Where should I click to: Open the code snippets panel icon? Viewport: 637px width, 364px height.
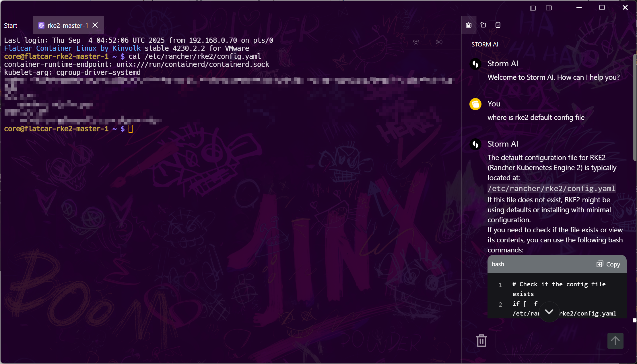pos(483,25)
